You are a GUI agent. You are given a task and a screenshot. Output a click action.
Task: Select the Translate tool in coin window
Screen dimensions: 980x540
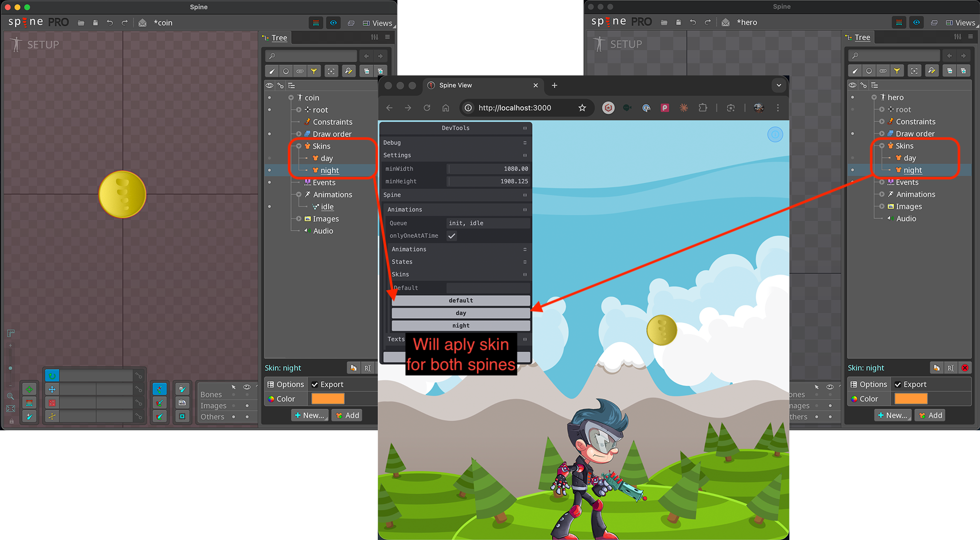click(52, 389)
